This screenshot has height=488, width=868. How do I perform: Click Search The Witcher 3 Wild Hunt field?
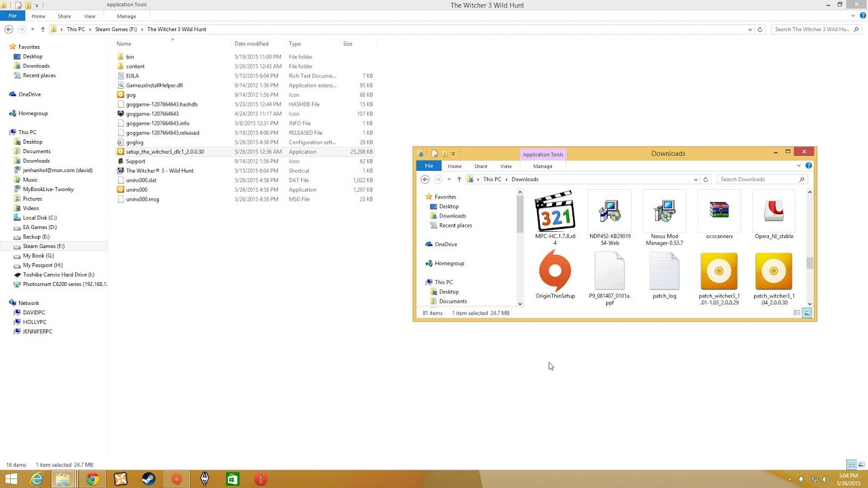tap(816, 29)
